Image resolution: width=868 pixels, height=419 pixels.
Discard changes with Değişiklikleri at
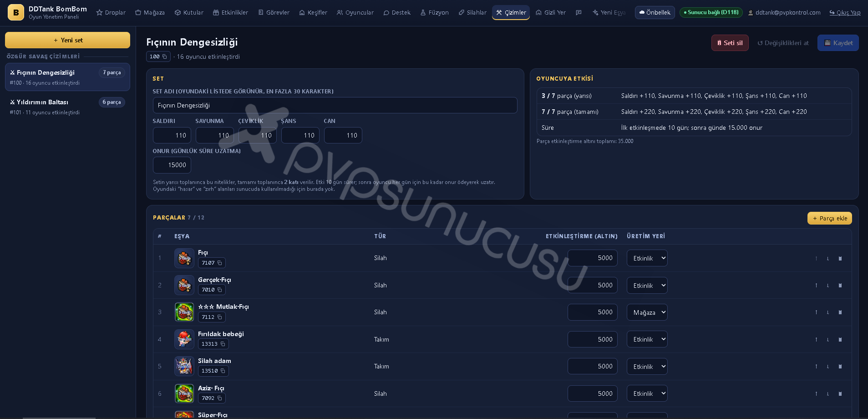click(783, 43)
